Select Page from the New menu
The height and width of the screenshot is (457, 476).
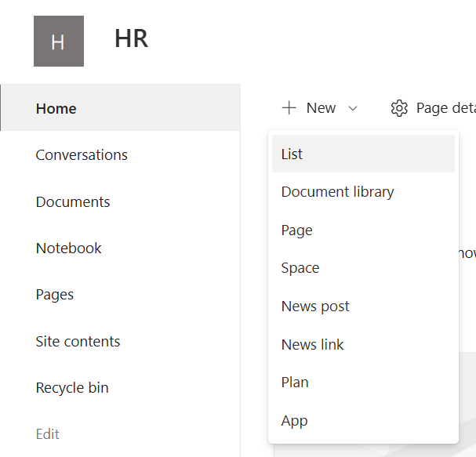pos(296,230)
